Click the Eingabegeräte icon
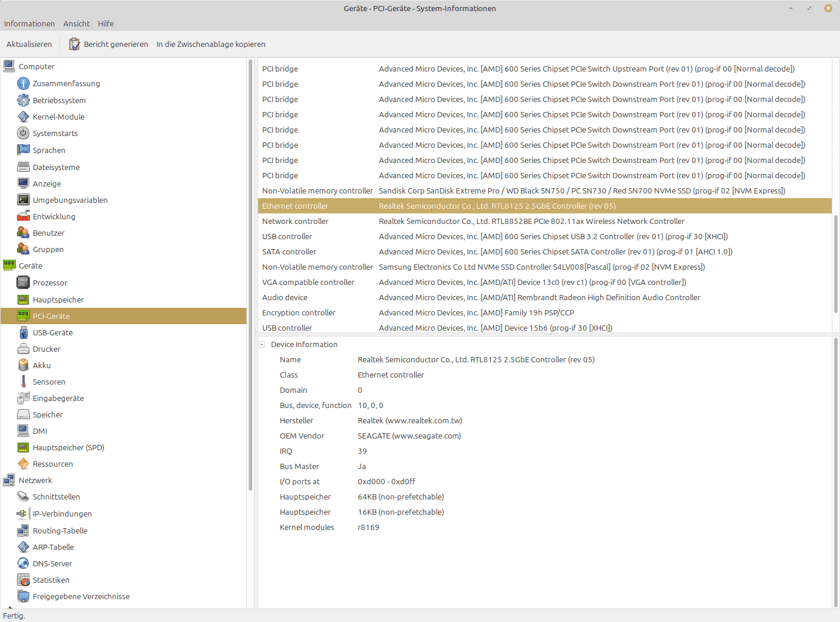Image resolution: width=840 pixels, height=622 pixels. point(23,398)
